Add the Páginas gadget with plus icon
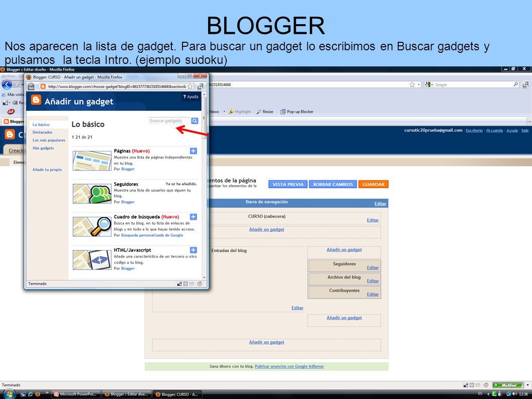Viewport: 532px width, 399px height. click(193, 151)
